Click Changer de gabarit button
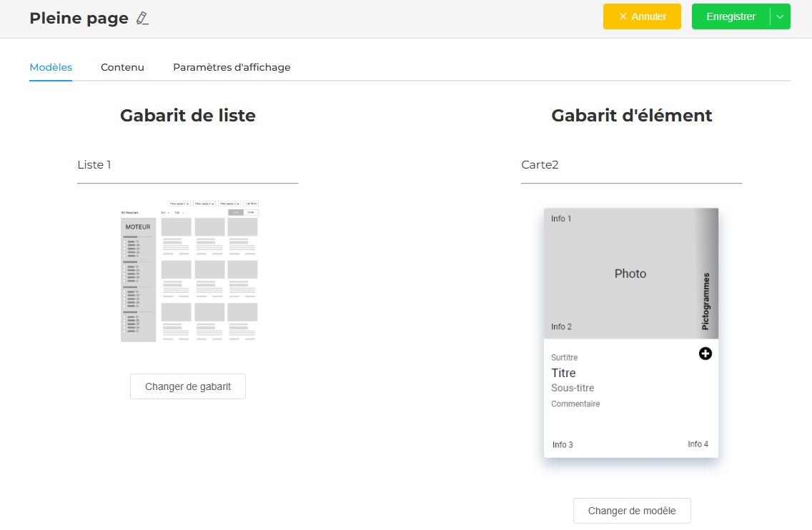Viewport: 812px width, 530px height. point(188,386)
